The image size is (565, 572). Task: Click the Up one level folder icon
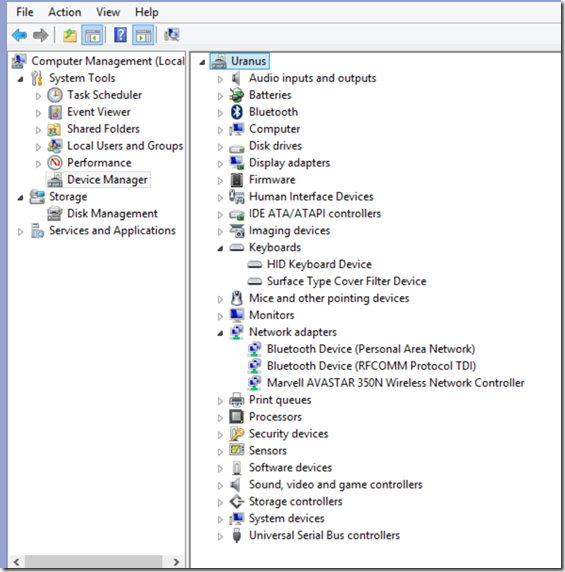(70, 35)
